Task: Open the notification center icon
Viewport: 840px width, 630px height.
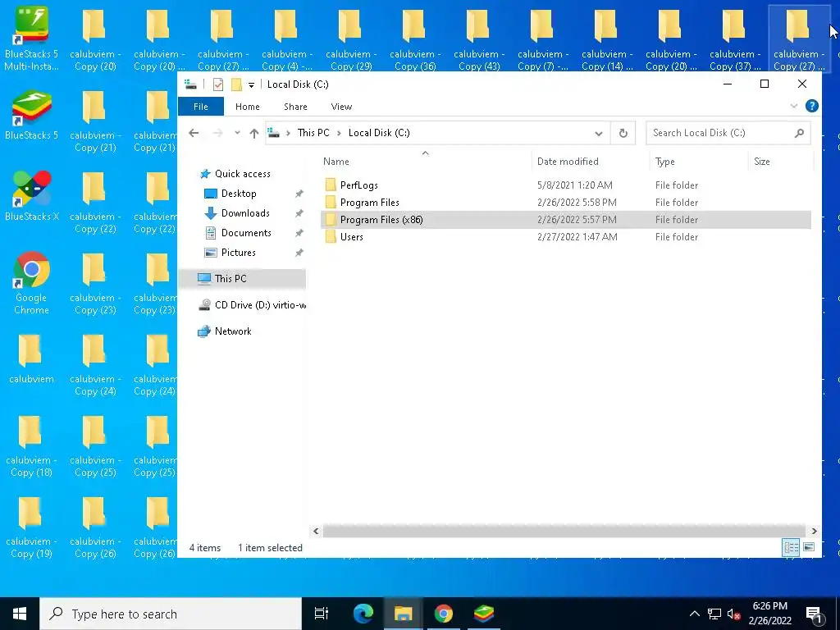Action: (x=815, y=614)
